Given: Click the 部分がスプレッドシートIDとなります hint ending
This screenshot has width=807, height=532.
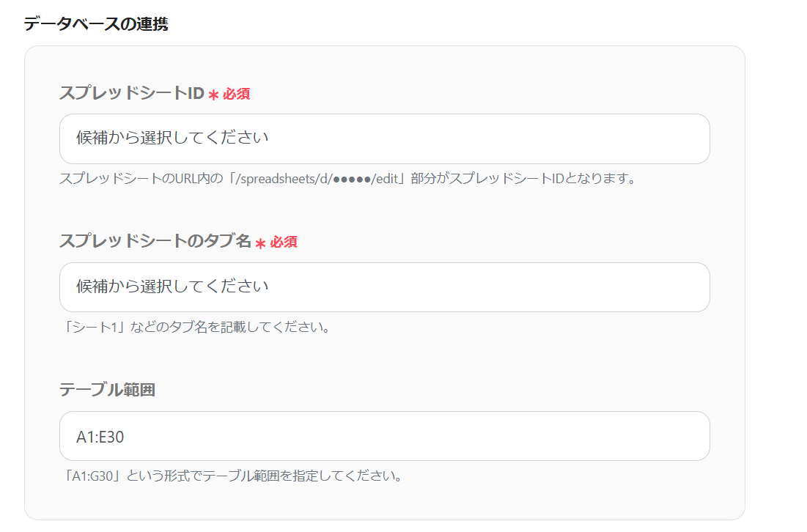Looking at the screenshot, I should pos(524,179).
